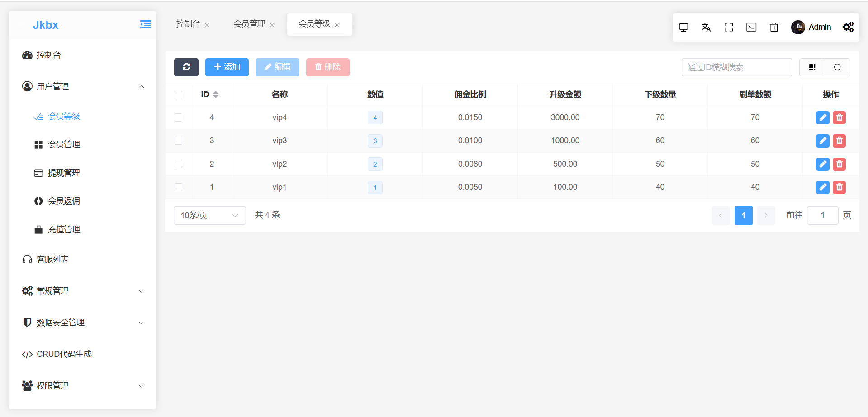
Task: Select the checkbox for the vip3 row
Action: 179,141
